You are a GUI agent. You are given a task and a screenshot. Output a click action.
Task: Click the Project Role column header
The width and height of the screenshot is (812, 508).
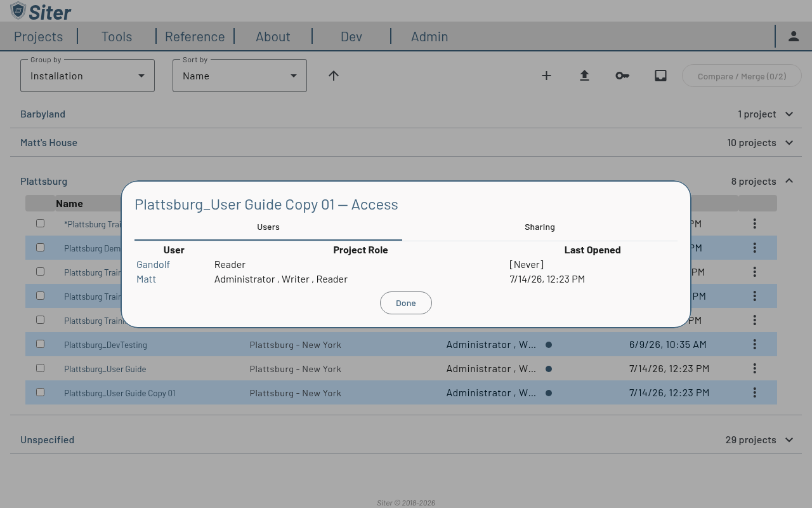[x=360, y=250]
